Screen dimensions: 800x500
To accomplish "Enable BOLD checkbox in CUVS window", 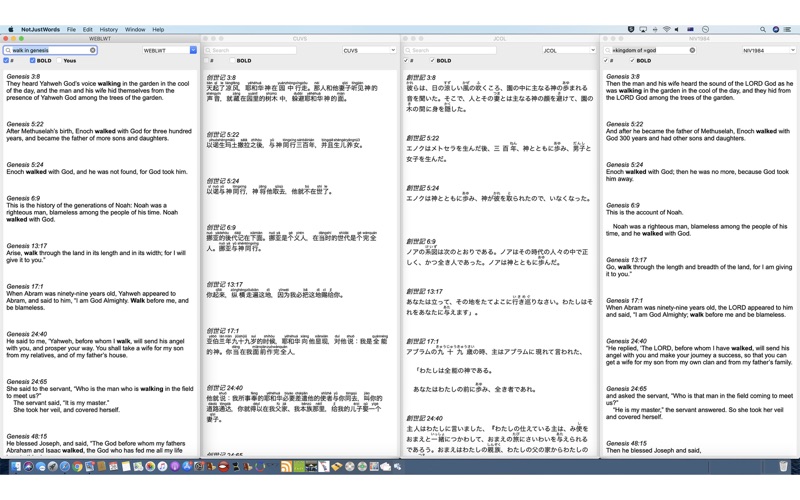I will [x=232, y=60].
